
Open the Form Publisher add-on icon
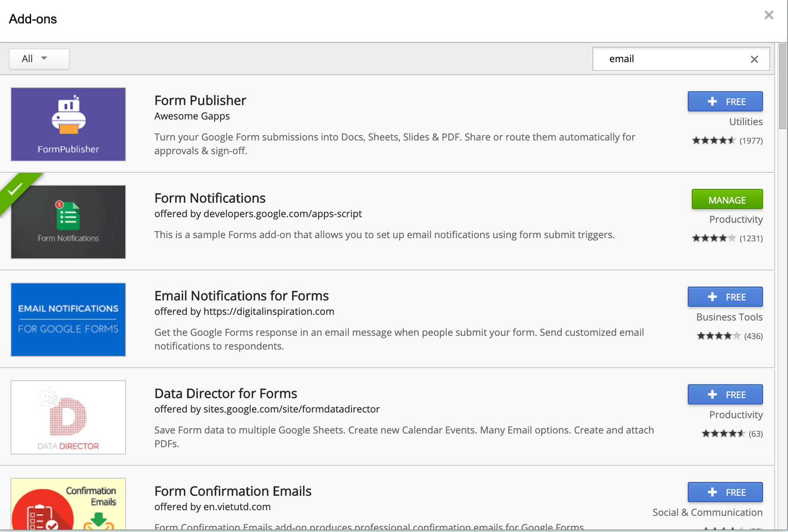click(x=68, y=124)
